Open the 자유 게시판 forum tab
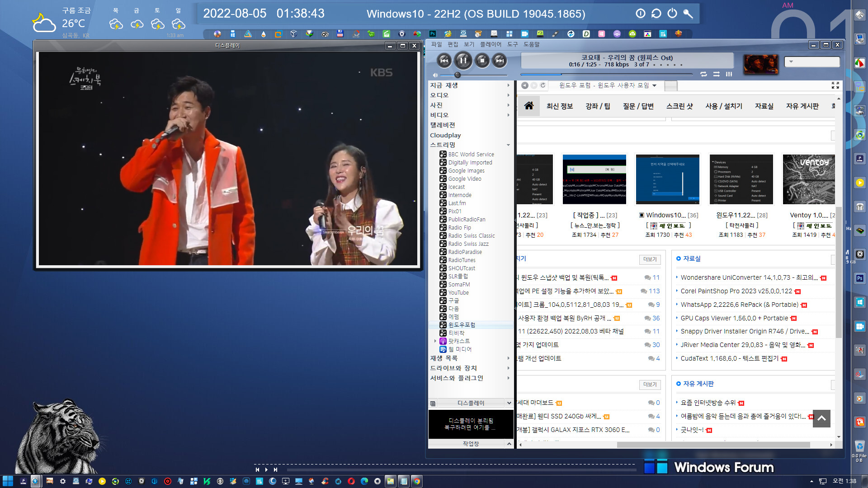 tap(802, 106)
